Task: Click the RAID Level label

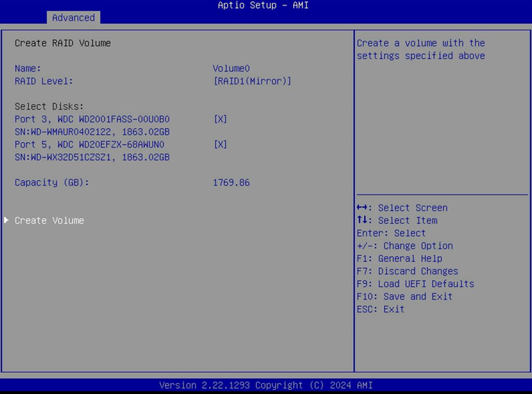Action: point(44,81)
